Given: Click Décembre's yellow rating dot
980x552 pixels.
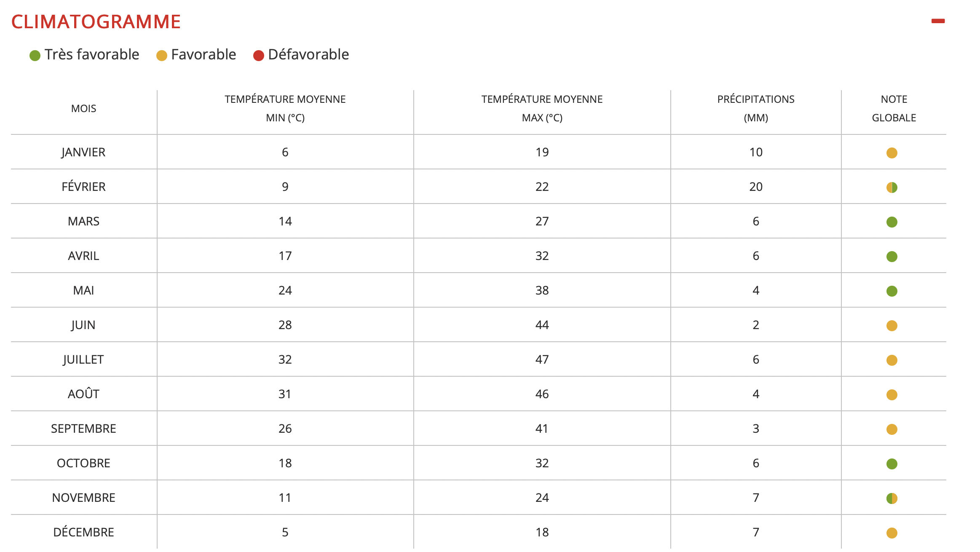Looking at the screenshot, I should (x=892, y=533).
